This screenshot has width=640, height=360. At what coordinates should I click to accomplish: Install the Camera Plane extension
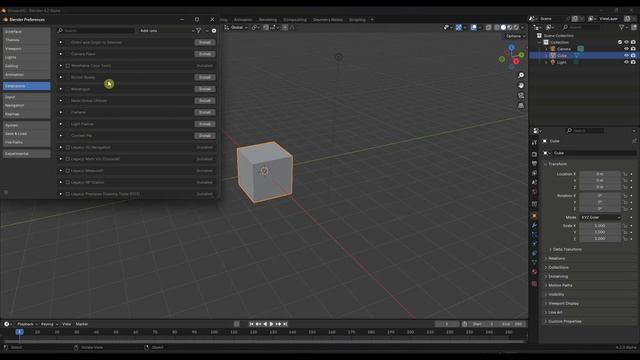click(x=205, y=54)
